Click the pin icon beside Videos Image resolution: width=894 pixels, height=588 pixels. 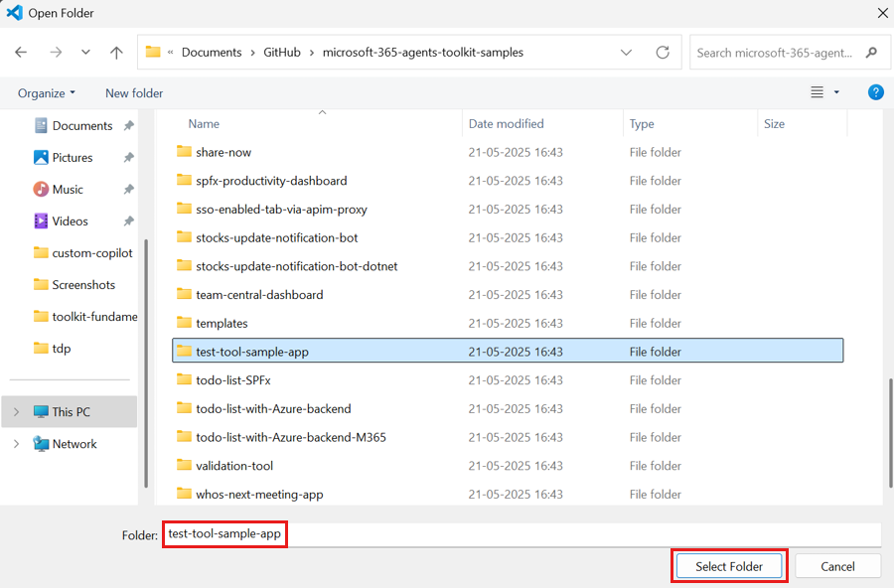tap(129, 221)
